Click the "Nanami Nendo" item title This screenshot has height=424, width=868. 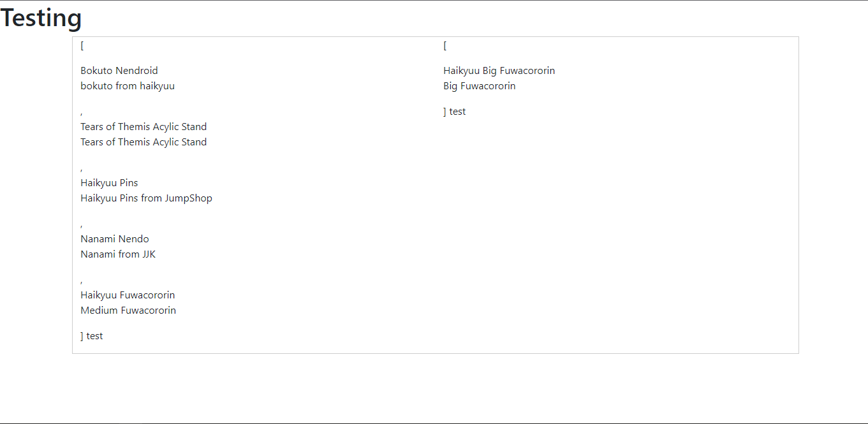pyautogui.click(x=115, y=239)
